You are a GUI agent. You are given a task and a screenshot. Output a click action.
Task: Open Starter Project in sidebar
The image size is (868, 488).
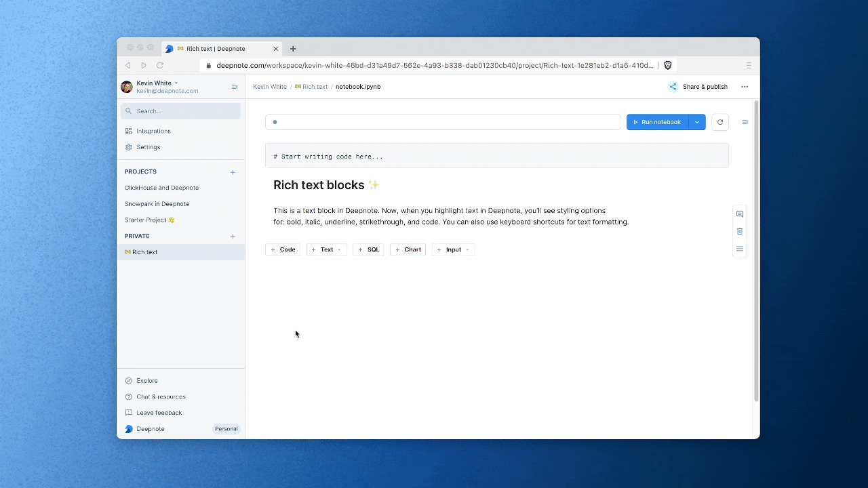(150, 220)
